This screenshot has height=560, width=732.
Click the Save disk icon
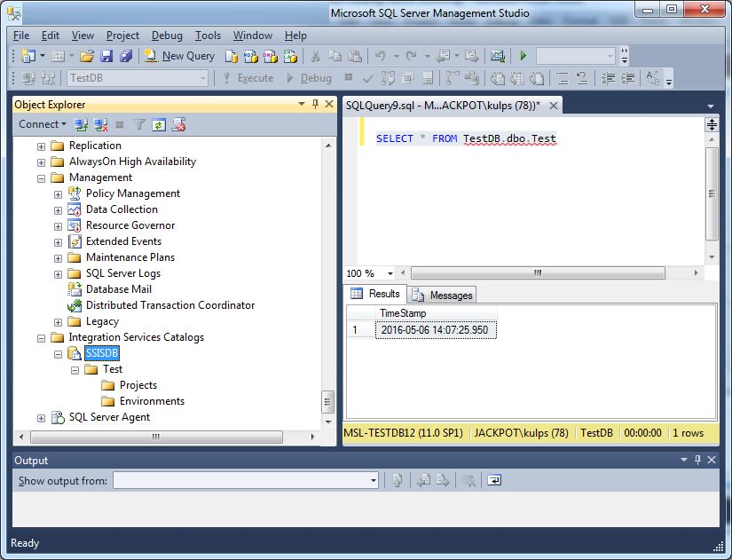click(106, 56)
